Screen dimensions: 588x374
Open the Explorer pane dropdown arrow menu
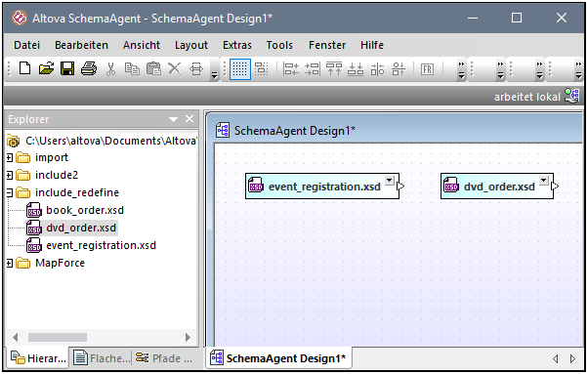(173, 119)
